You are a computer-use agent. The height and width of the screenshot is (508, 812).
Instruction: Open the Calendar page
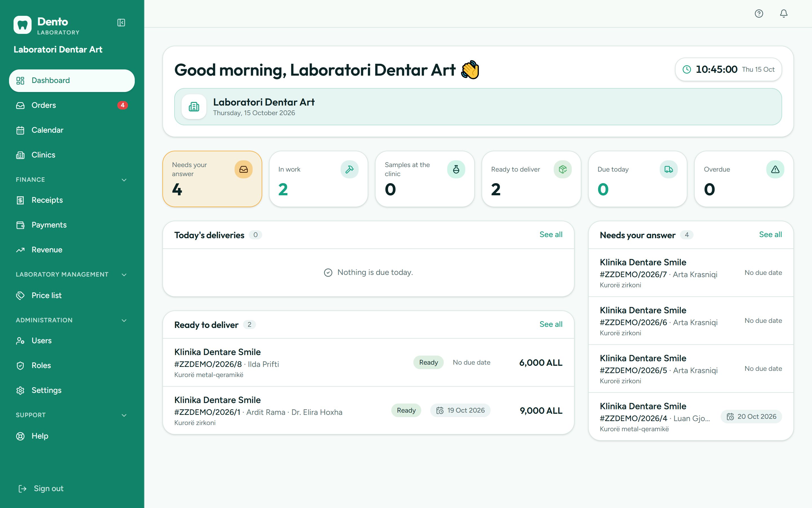(x=72, y=130)
